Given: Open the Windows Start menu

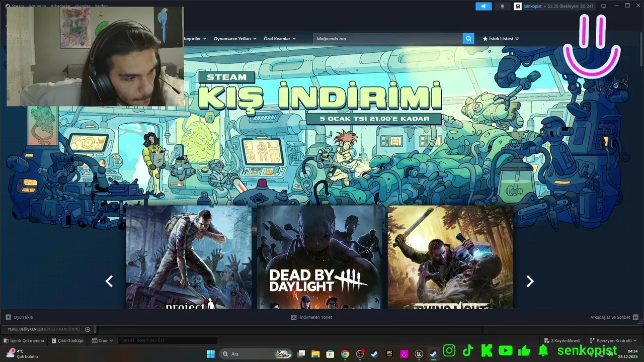Looking at the screenshot, I should (210, 354).
